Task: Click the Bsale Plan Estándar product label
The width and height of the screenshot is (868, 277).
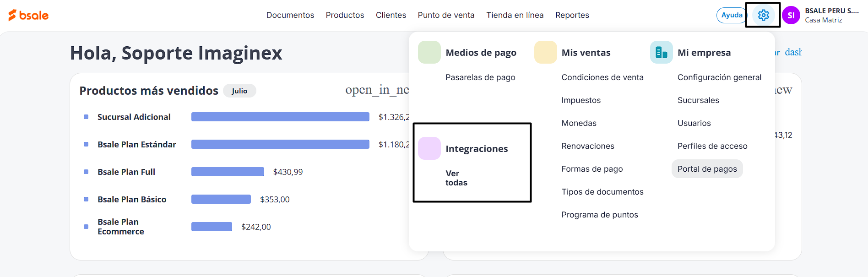Action: [x=137, y=145]
